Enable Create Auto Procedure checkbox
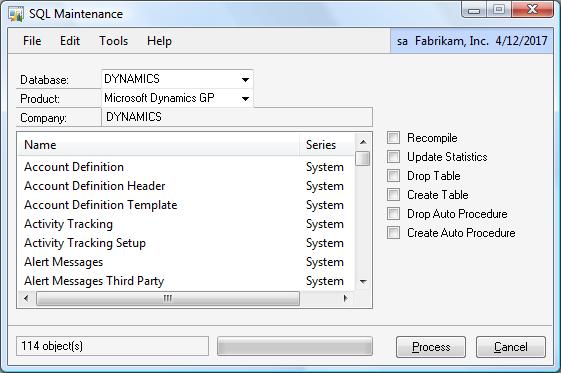561x373 pixels. coord(393,232)
